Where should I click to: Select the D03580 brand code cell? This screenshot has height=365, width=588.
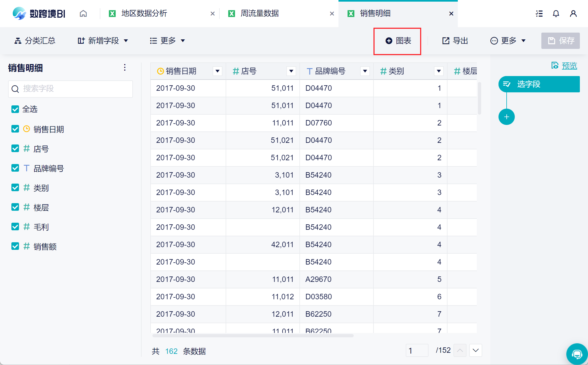[336, 297]
